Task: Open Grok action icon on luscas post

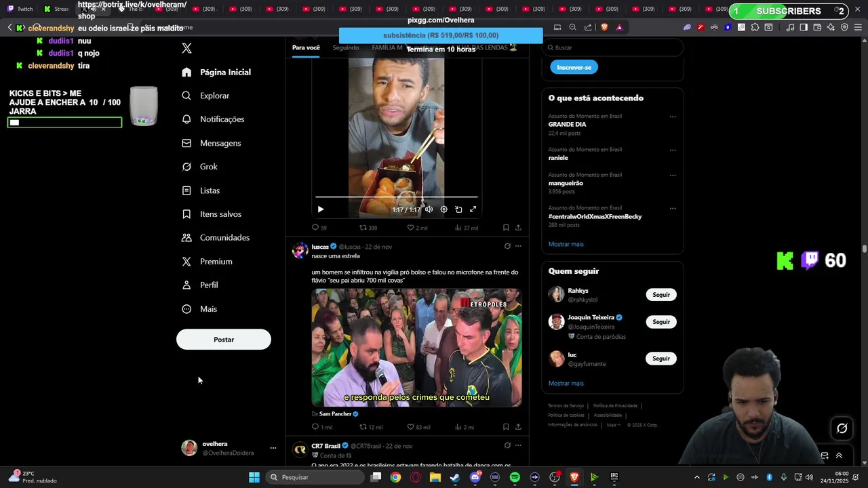Action: tap(507, 246)
